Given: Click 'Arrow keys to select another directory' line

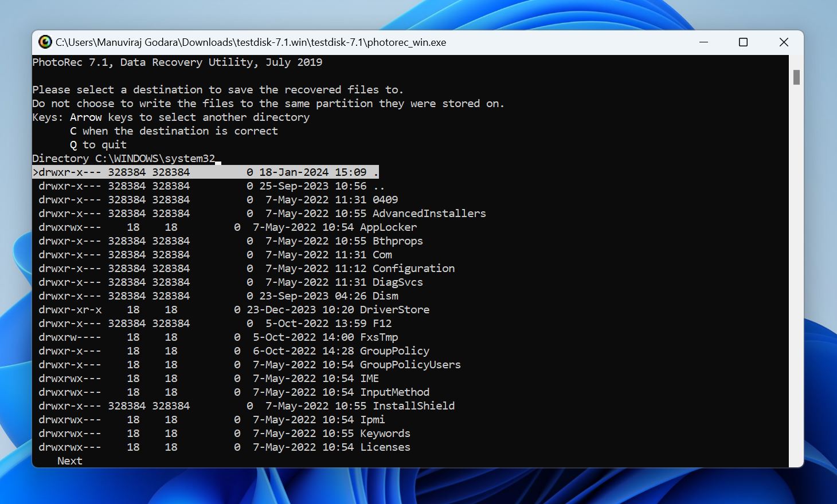Looking at the screenshot, I should coord(190,117).
